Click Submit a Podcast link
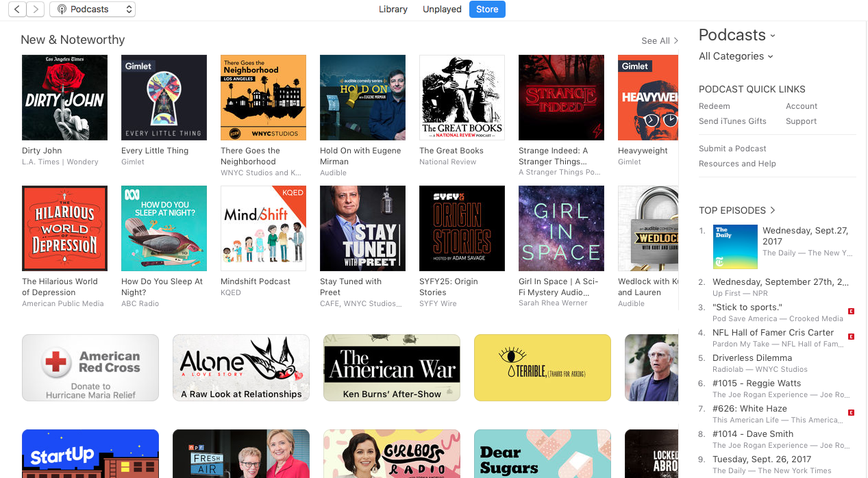 point(732,149)
